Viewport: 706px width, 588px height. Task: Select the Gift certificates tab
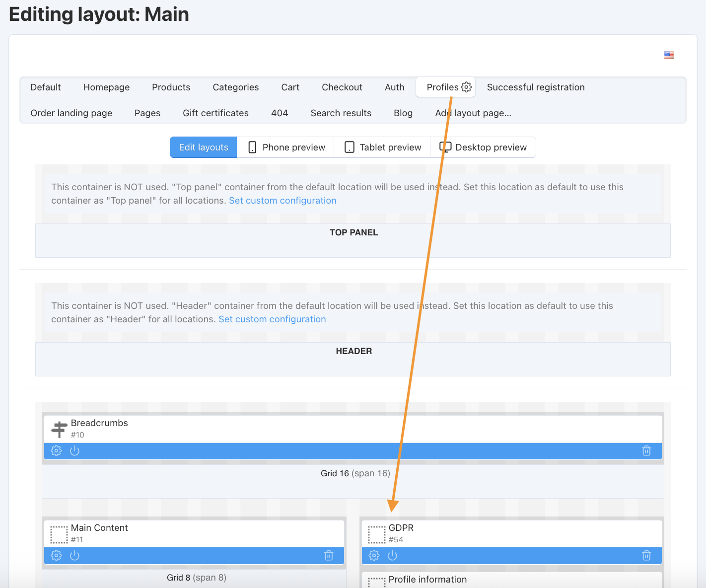point(215,113)
